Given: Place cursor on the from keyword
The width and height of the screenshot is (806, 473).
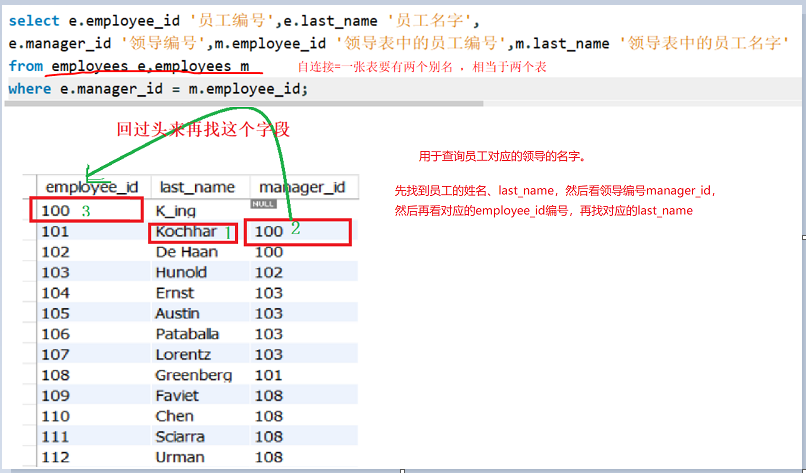Looking at the screenshot, I should point(26,66).
